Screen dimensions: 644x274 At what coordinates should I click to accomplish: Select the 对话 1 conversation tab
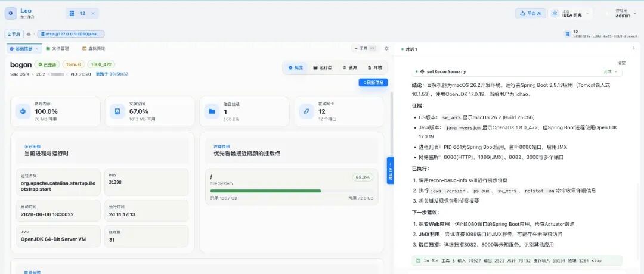[410, 49]
